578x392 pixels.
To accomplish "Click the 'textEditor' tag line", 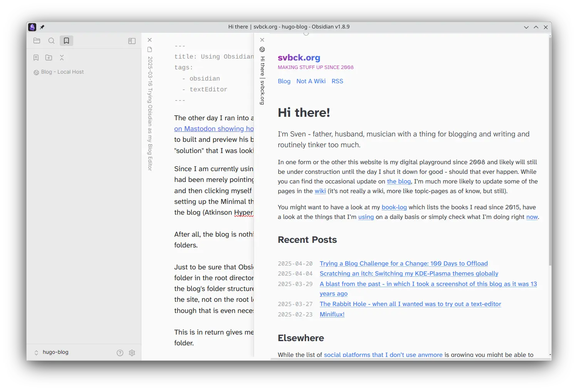I will point(205,89).
